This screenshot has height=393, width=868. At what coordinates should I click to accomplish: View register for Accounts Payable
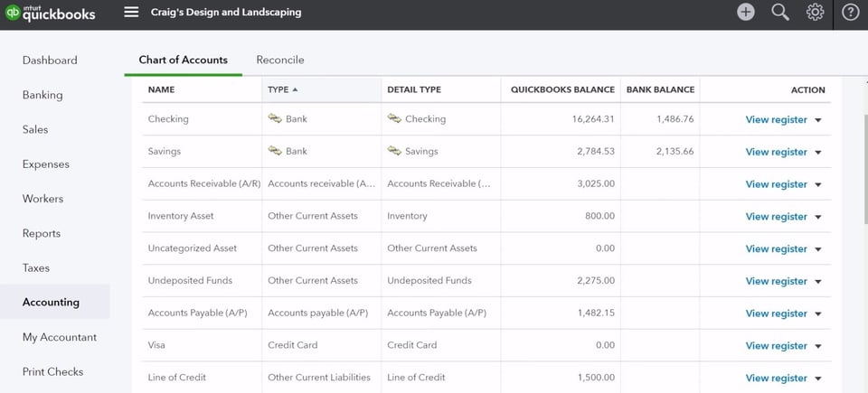(776, 313)
